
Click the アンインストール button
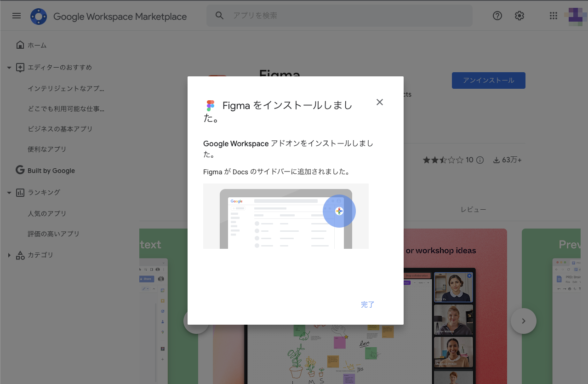[x=488, y=80]
